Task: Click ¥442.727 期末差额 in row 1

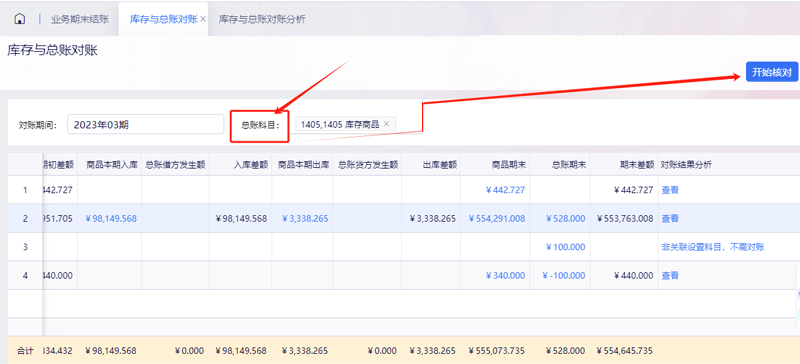Action: 634,190
